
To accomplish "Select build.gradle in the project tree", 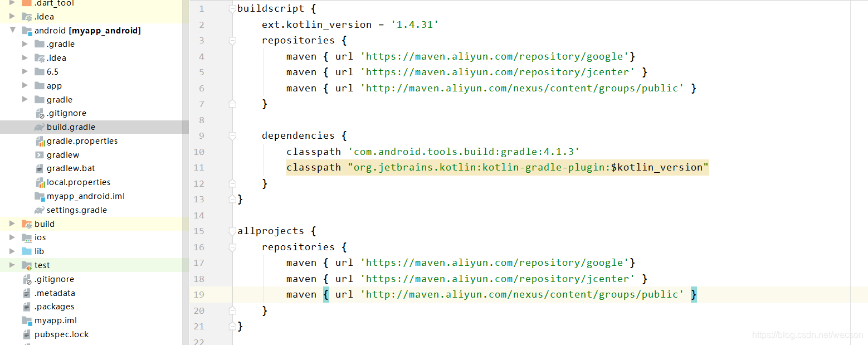I will point(71,127).
